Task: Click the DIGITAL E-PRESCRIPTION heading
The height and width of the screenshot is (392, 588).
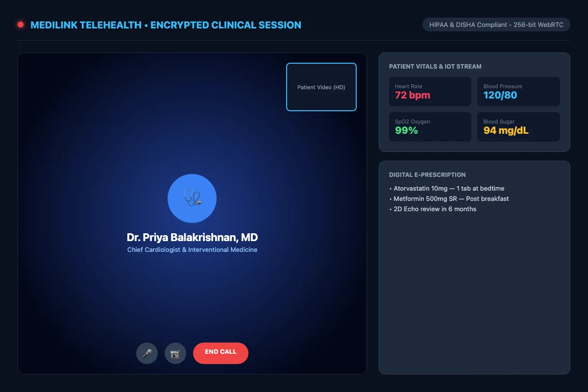Action: pyautogui.click(x=427, y=175)
